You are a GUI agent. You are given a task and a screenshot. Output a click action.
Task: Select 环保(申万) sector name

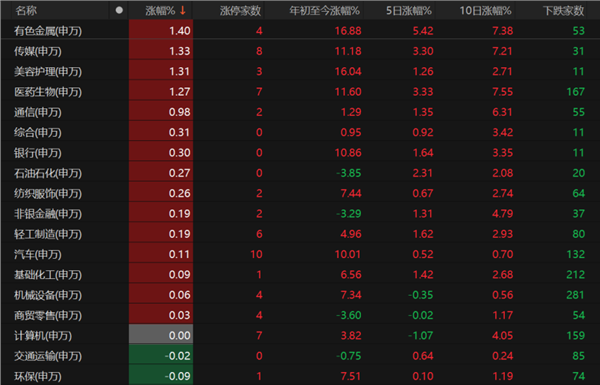(38, 376)
